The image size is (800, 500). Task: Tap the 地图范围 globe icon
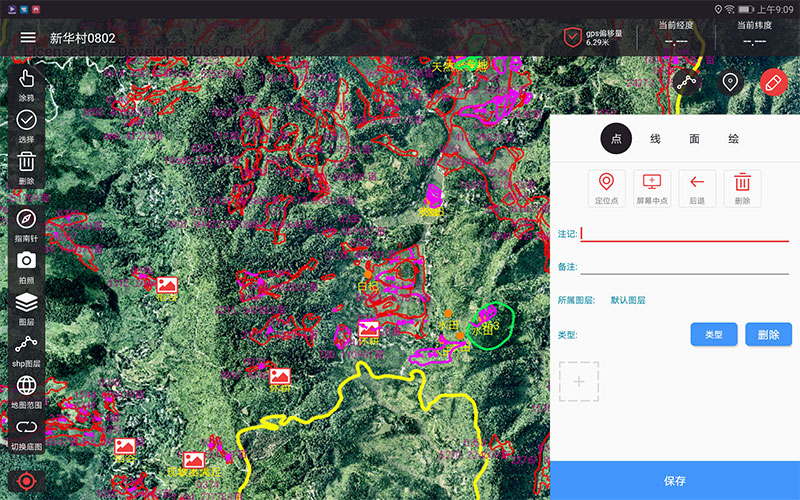26,391
